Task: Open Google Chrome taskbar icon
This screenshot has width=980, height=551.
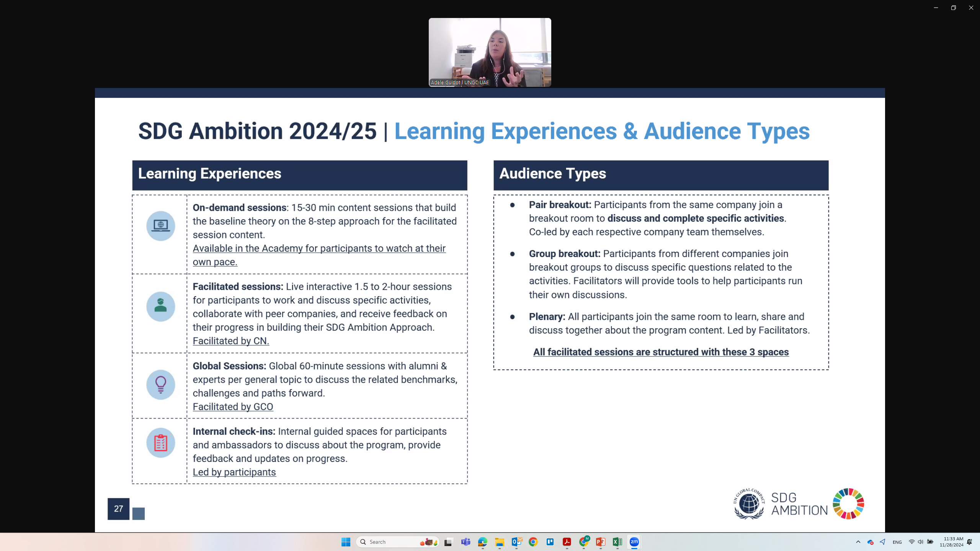Action: 533,542
